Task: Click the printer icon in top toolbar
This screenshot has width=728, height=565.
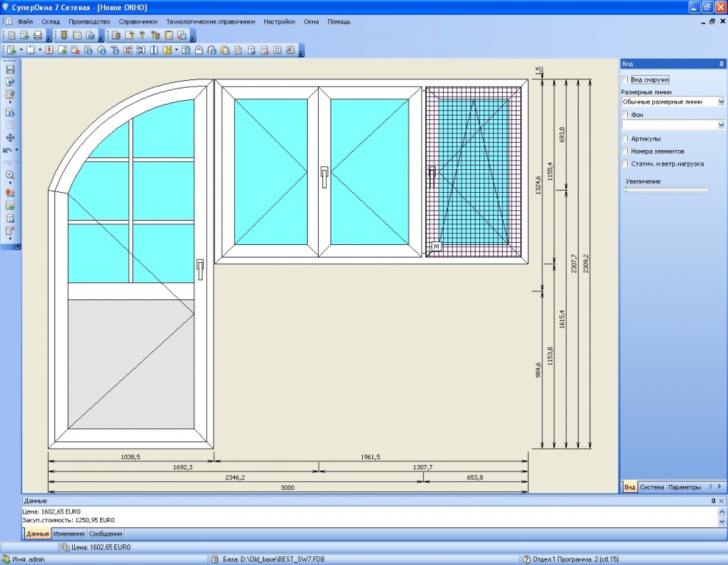Action: 38,35
